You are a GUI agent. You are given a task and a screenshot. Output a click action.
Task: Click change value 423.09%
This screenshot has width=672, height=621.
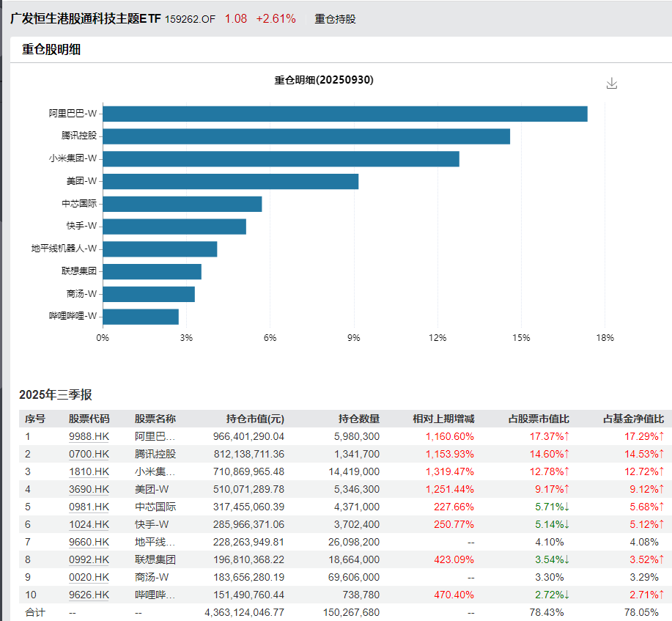click(x=454, y=559)
